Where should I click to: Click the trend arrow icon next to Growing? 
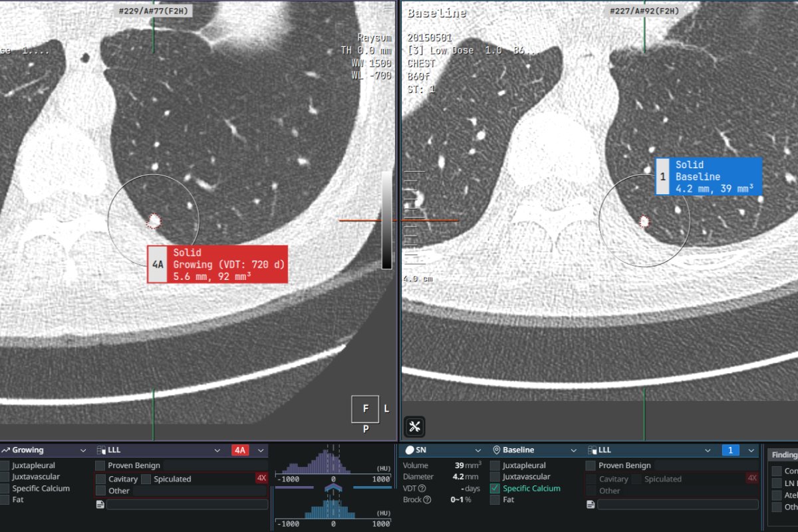5,450
